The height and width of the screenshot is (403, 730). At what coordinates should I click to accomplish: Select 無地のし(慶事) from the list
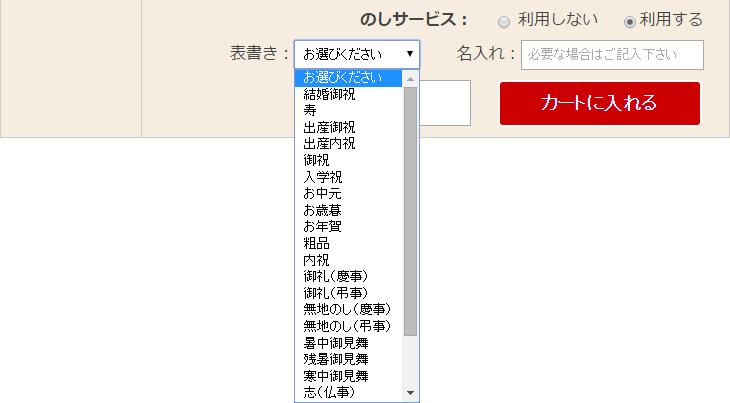pos(348,309)
